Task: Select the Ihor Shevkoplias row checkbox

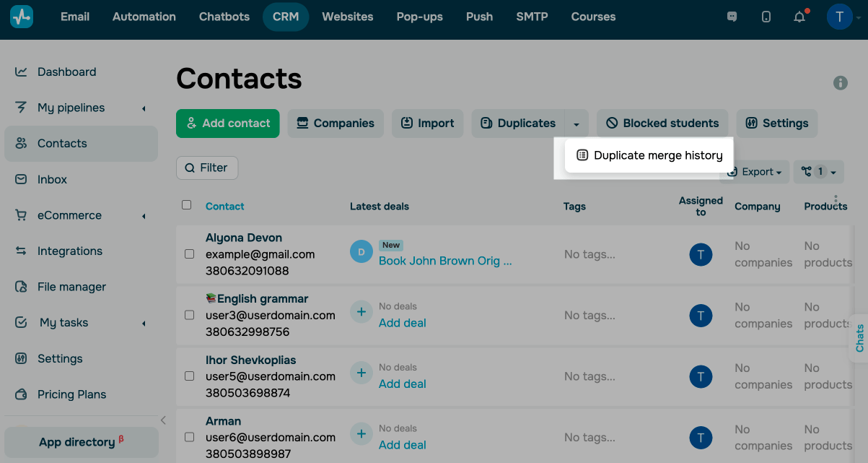Action: [189, 376]
